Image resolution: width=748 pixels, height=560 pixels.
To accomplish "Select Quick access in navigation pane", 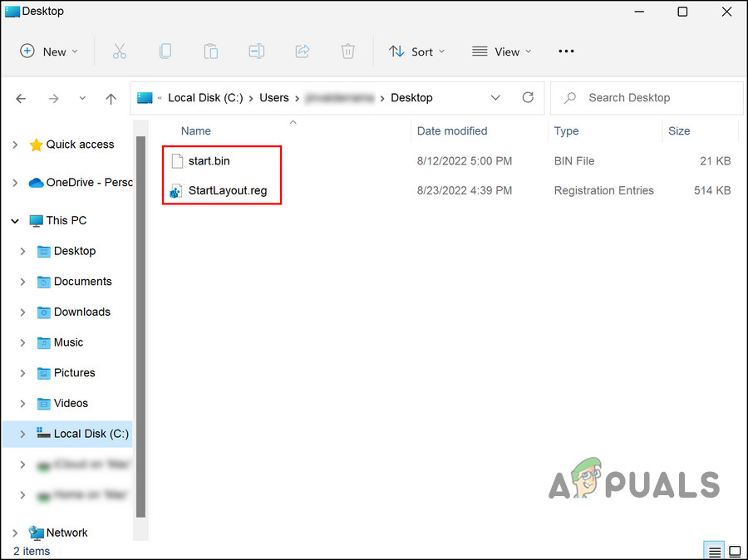I will pyautogui.click(x=80, y=145).
